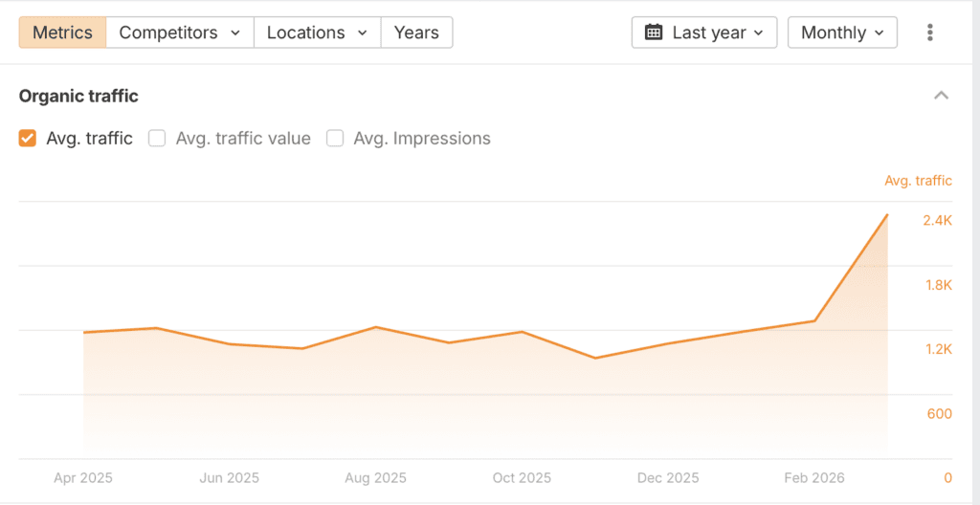
Task: Click the calendar icon in date selector
Action: pos(654,33)
